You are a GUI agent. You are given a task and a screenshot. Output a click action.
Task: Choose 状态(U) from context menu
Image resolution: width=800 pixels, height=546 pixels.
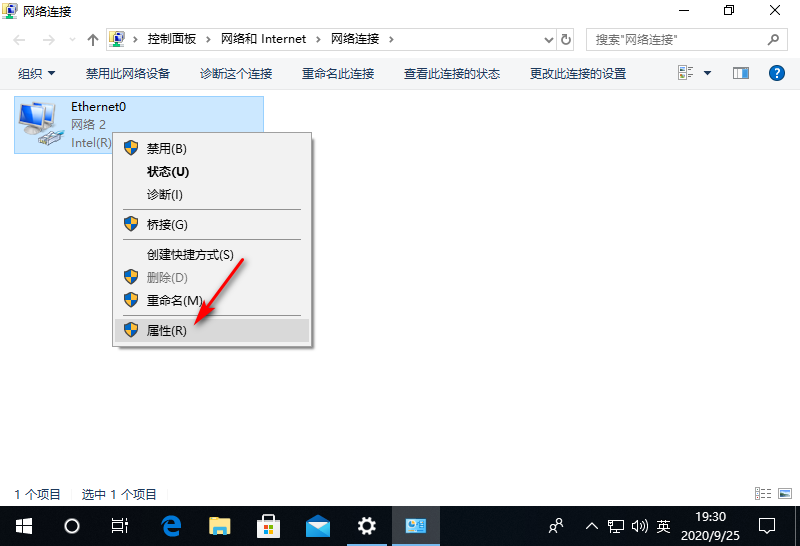(212, 171)
